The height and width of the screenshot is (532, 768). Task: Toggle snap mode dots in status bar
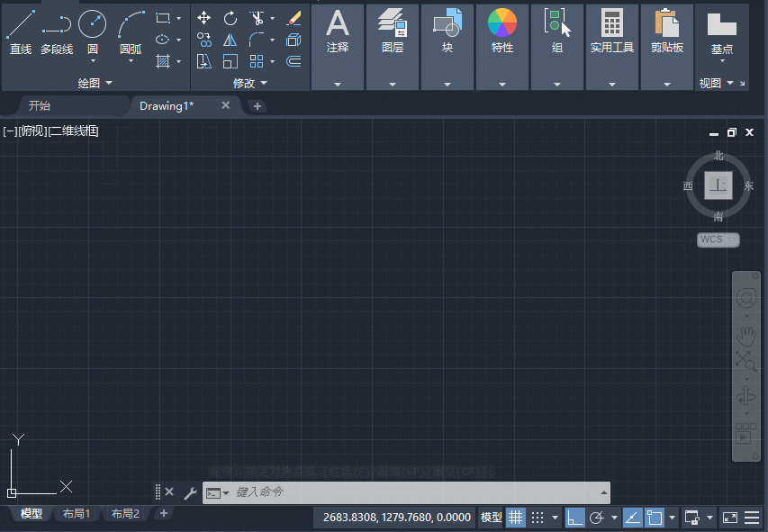(x=538, y=518)
